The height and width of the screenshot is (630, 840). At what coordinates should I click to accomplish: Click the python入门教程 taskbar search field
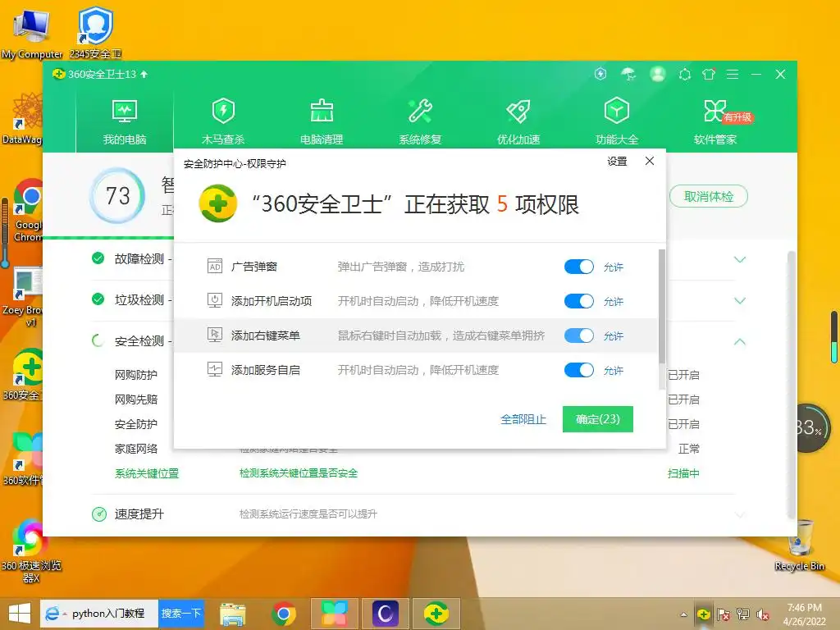(109, 614)
